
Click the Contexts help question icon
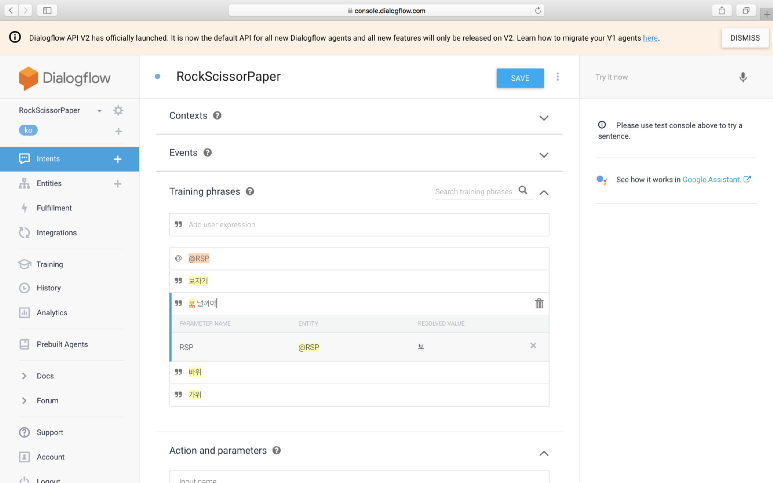[x=217, y=116]
